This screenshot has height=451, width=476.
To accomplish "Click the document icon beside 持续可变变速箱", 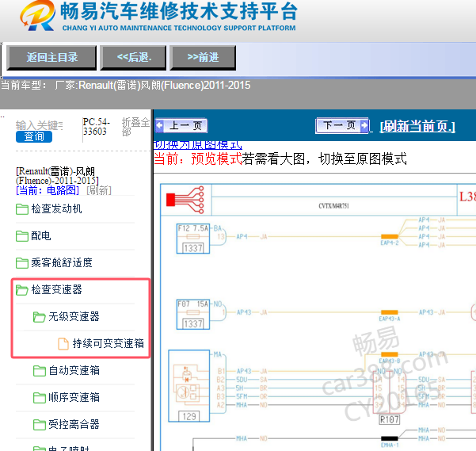I will [x=63, y=343].
